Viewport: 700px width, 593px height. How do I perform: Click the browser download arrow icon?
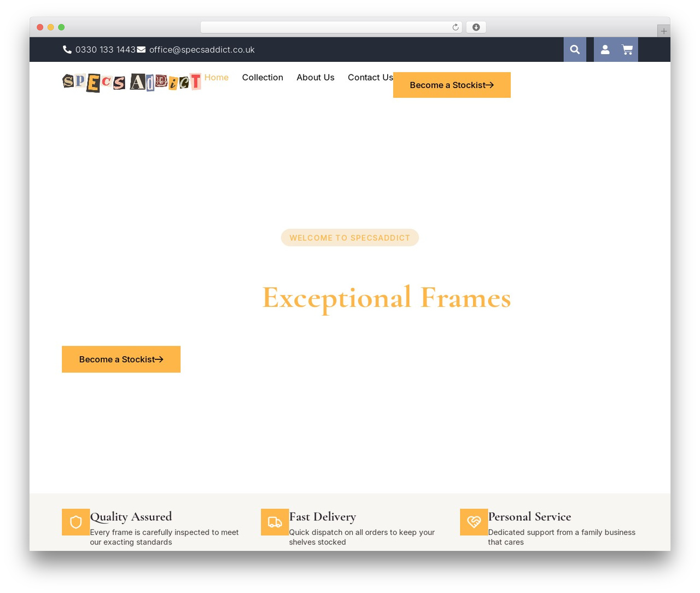pos(476,27)
